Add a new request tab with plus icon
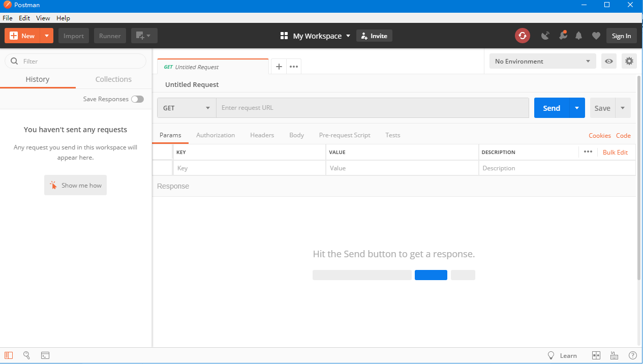643x364 pixels. [x=279, y=67]
